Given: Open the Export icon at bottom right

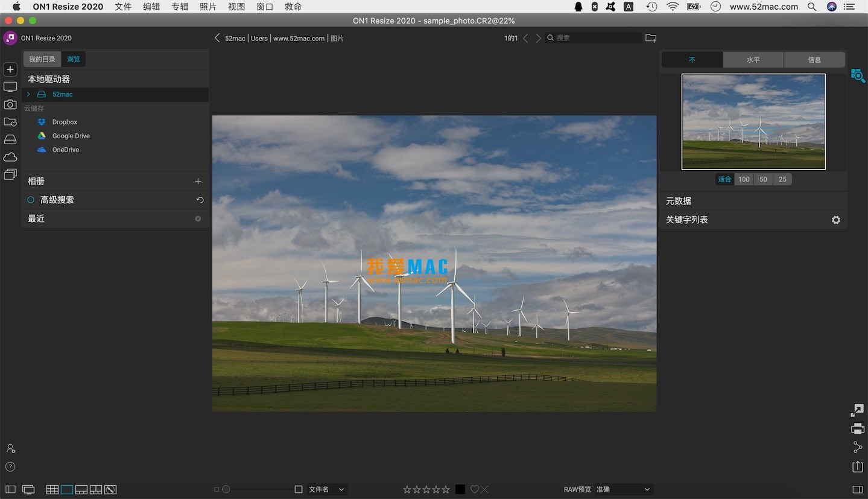Looking at the screenshot, I should pos(857,466).
